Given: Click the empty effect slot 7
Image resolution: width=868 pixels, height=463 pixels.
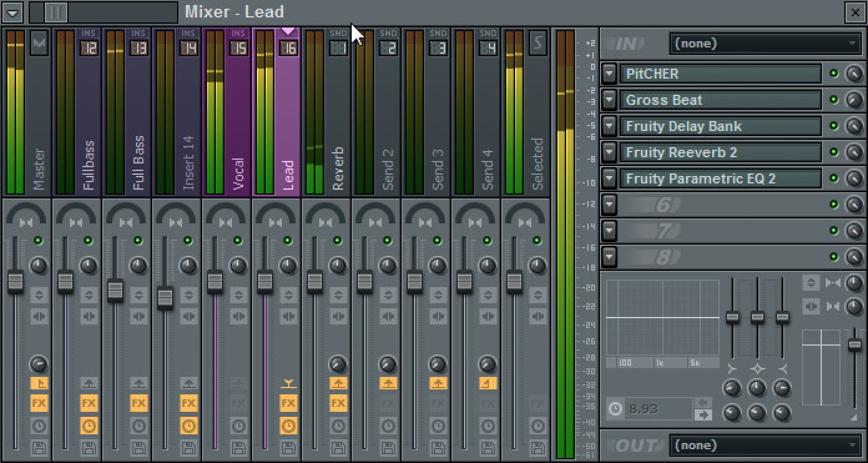Looking at the screenshot, I should [x=720, y=231].
